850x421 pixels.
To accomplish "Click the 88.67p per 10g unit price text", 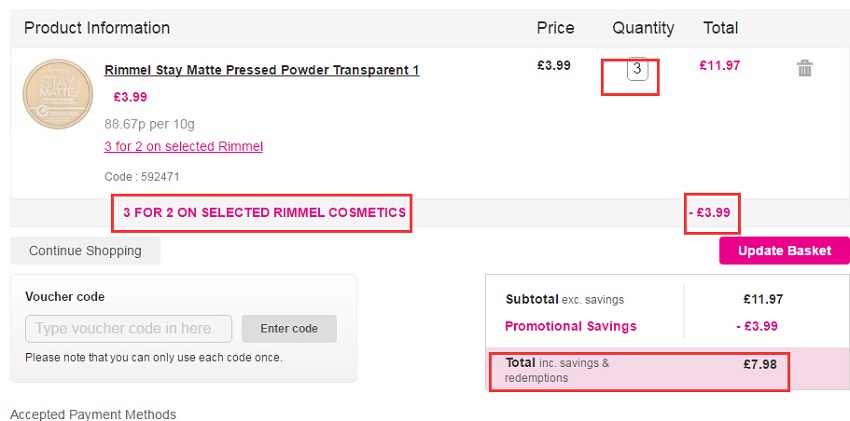I will click(x=150, y=124).
